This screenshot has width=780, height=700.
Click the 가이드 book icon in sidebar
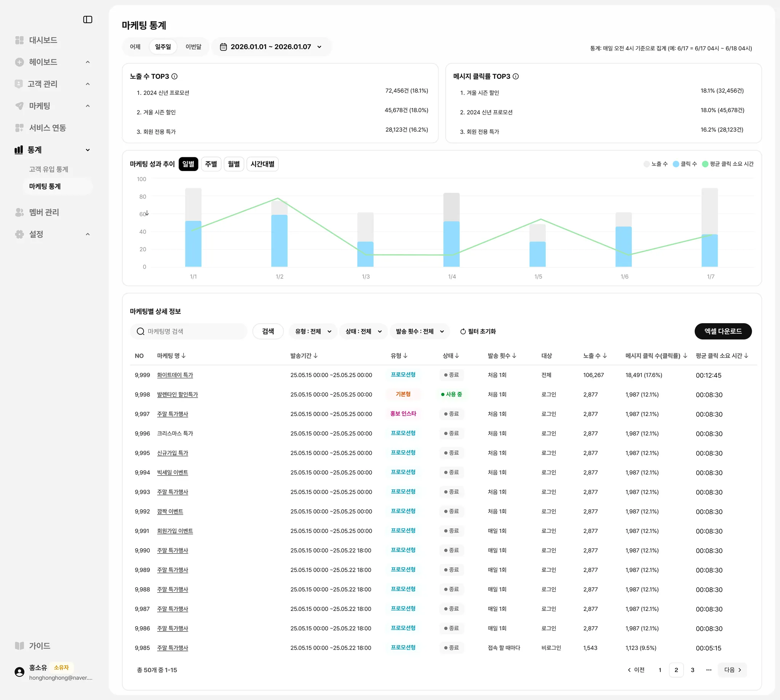coord(19,646)
